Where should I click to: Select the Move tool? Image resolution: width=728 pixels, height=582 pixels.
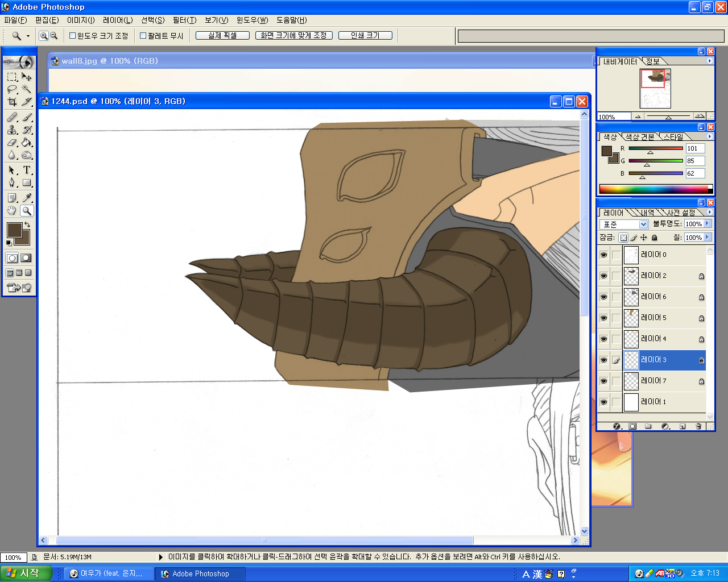pos(27,77)
